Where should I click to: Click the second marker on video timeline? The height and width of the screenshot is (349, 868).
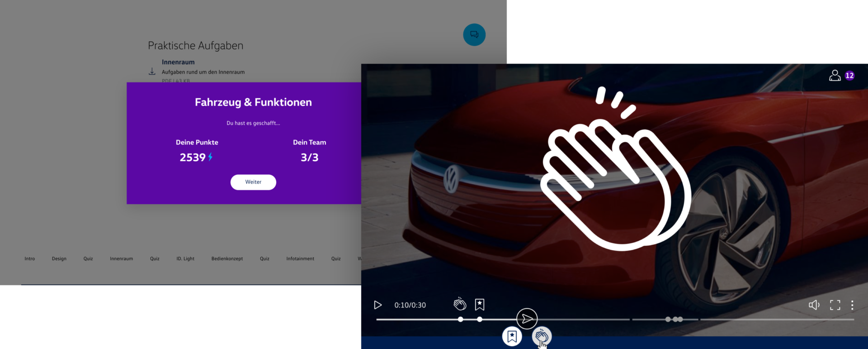pyautogui.click(x=480, y=319)
